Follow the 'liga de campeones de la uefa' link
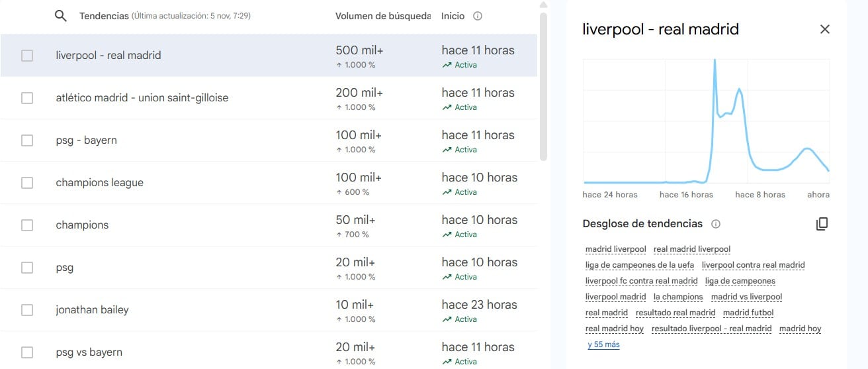 (639, 265)
